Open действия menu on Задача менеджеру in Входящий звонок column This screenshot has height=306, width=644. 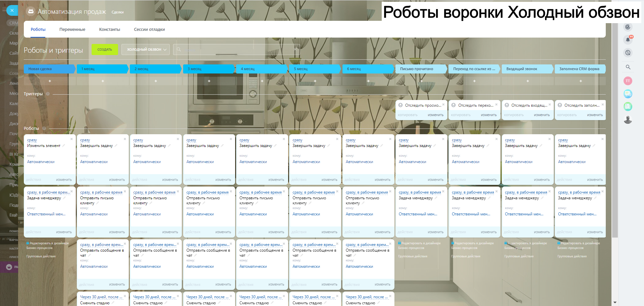pos(512,232)
